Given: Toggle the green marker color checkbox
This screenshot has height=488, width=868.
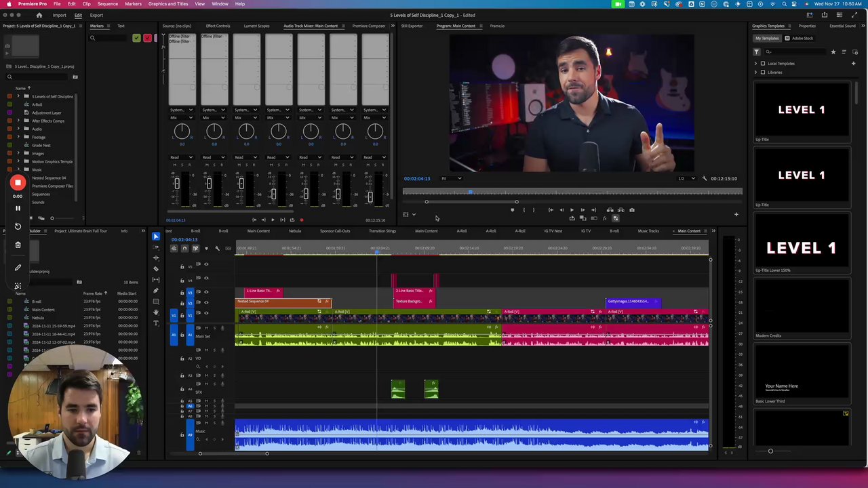Looking at the screenshot, I should [136, 38].
